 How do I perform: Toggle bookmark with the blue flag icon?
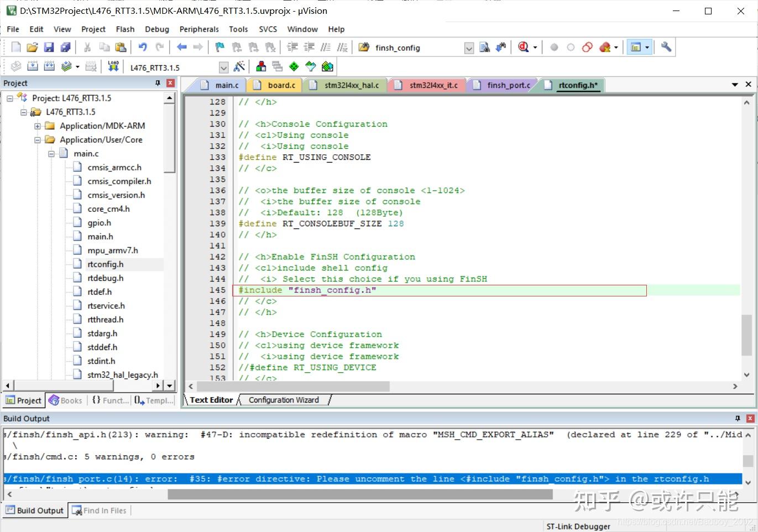coord(219,48)
